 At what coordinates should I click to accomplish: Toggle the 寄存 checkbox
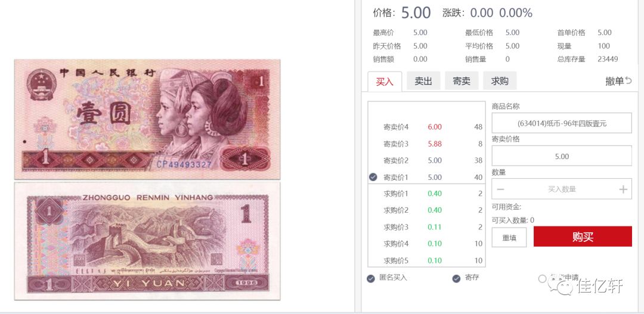(456, 279)
